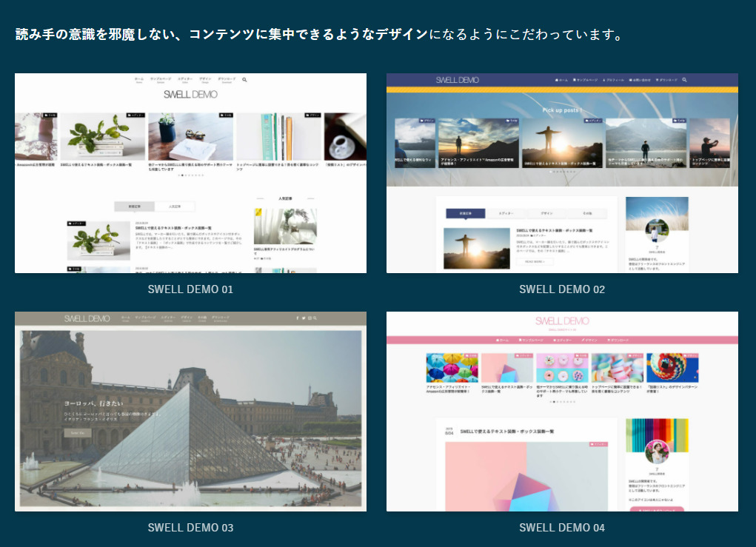This screenshot has width=756, height=547.
Task: Click the "SWELL DEMO 02" caption
Action: click(562, 289)
